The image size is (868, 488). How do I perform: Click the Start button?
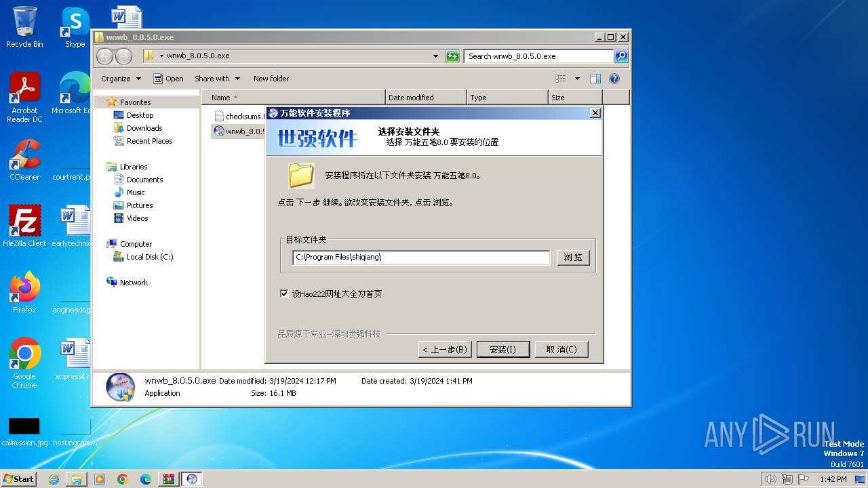click(x=18, y=479)
